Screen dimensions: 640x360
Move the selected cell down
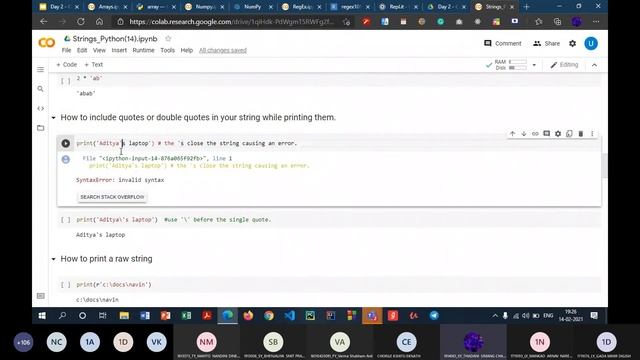[x=524, y=134]
